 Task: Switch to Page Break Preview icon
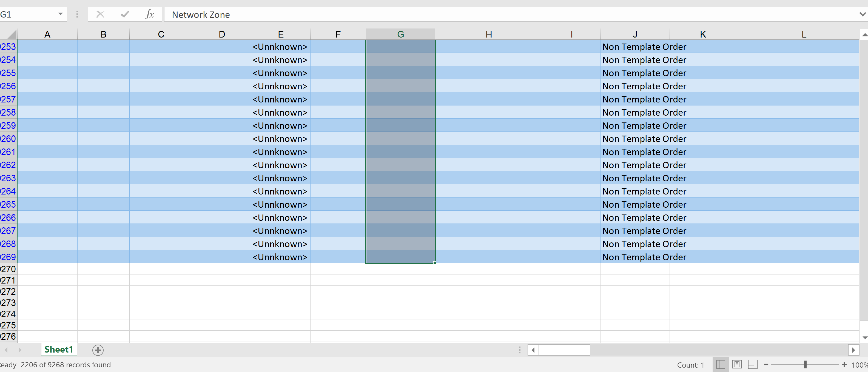[753, 365]
